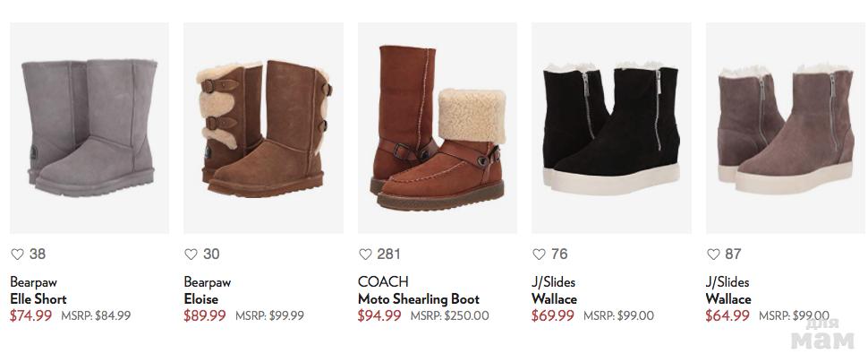The image size is (868, 362).
Task: Favorite the Bearpaw Elle Short boot heart
Action: click(x=16, y=254)
